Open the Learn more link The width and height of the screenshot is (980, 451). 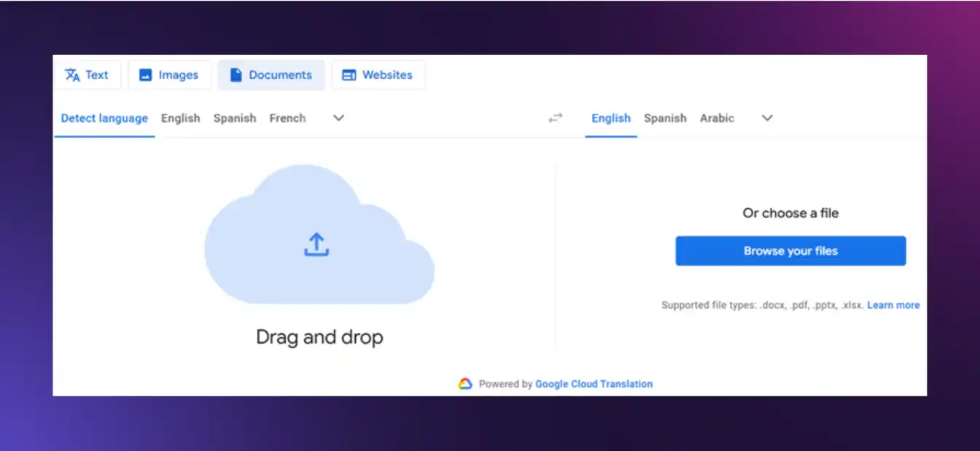(893, 305)
